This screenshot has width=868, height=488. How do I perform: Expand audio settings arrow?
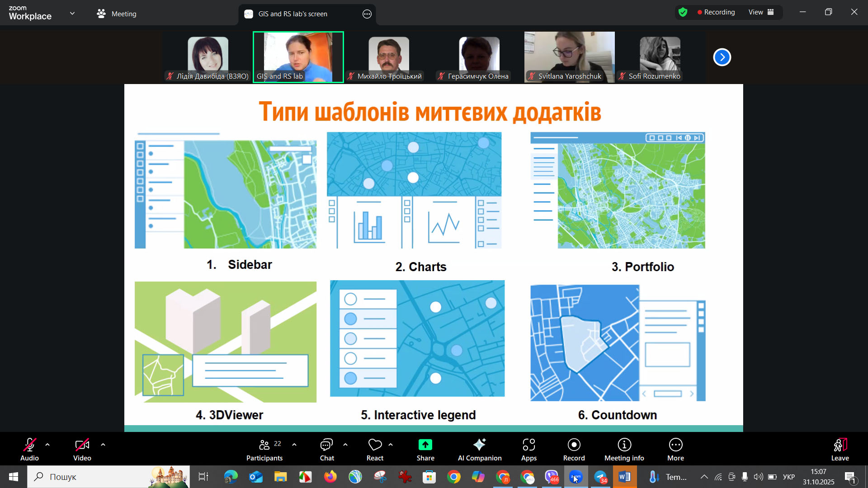click(47, 445)
